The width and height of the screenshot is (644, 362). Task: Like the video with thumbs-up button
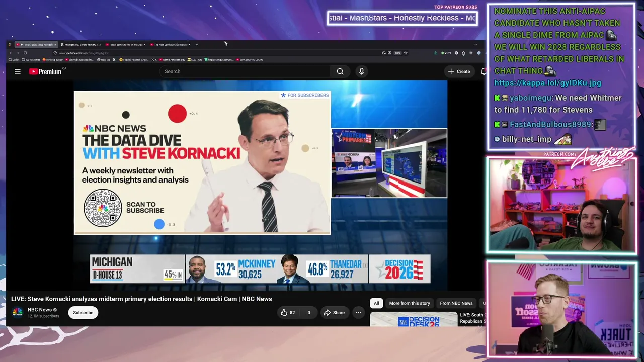(288, 313)
